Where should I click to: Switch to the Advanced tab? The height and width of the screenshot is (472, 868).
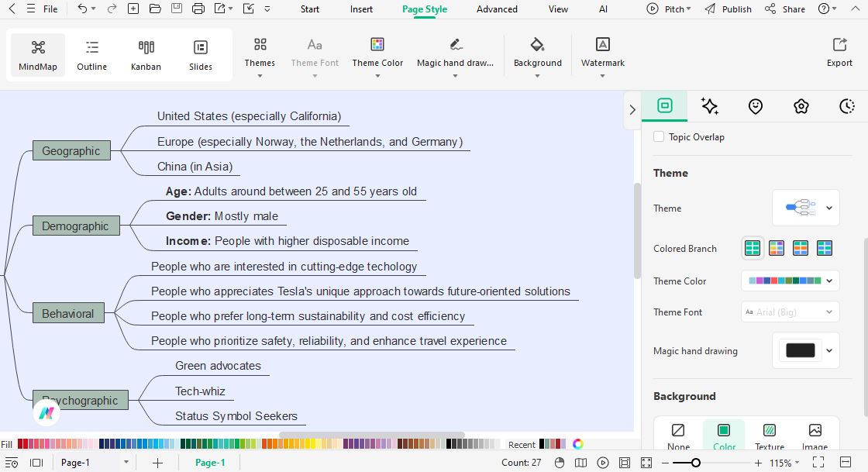pyautogui.click(x=497, y=9)
